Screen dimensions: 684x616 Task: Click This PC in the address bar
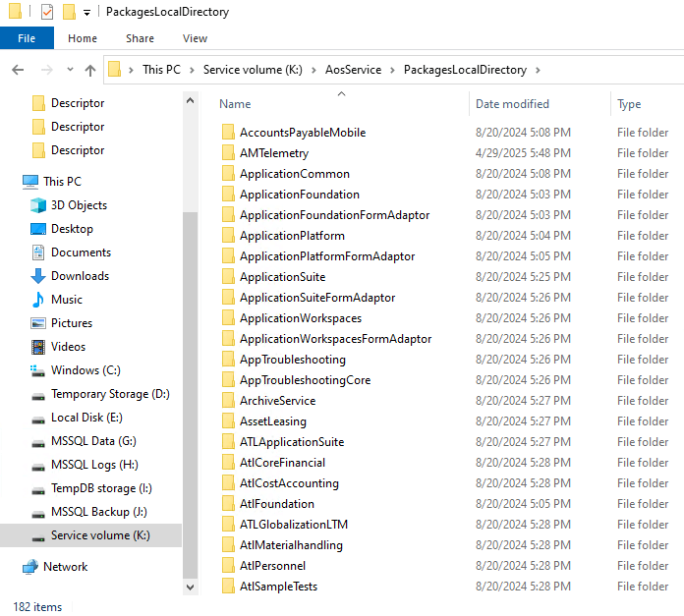pos(161,70)
